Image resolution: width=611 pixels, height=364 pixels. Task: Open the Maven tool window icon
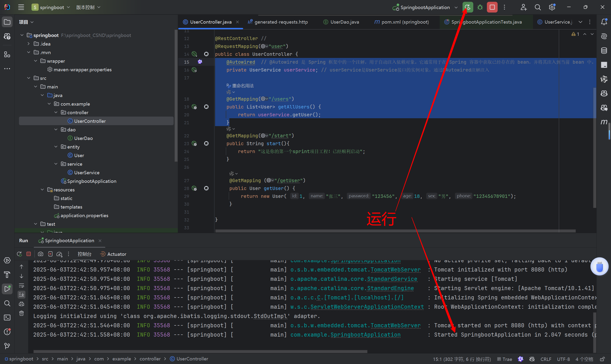[x=604, y=122]
